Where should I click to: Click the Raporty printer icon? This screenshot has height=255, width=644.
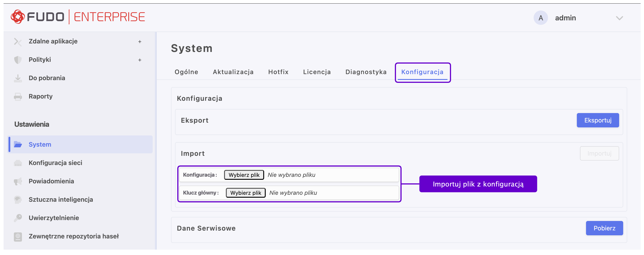coord(18,96)
